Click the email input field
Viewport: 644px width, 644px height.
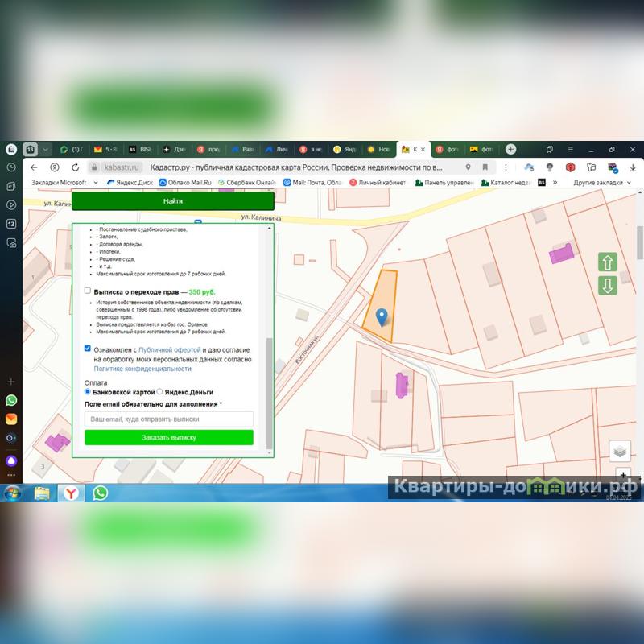pyautogui.click(x=168, y=419)
